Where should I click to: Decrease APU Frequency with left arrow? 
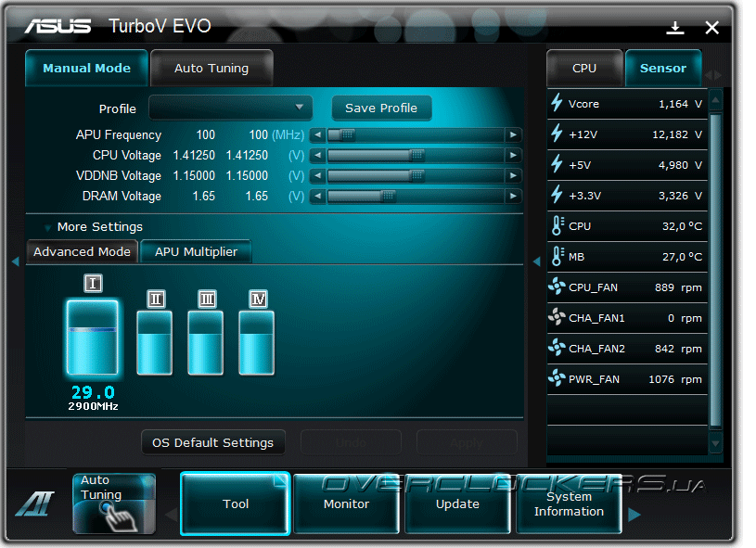point(317,135)
